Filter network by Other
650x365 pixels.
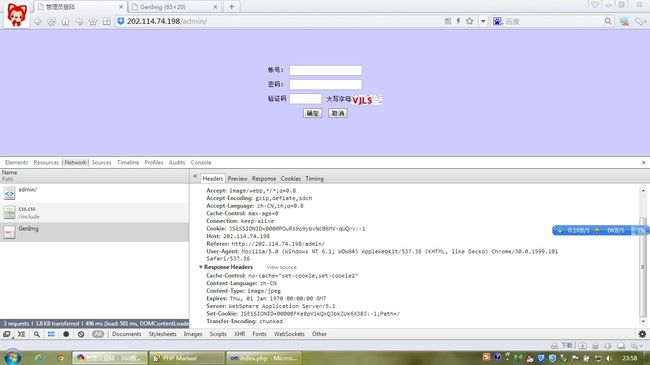point(319,334)
